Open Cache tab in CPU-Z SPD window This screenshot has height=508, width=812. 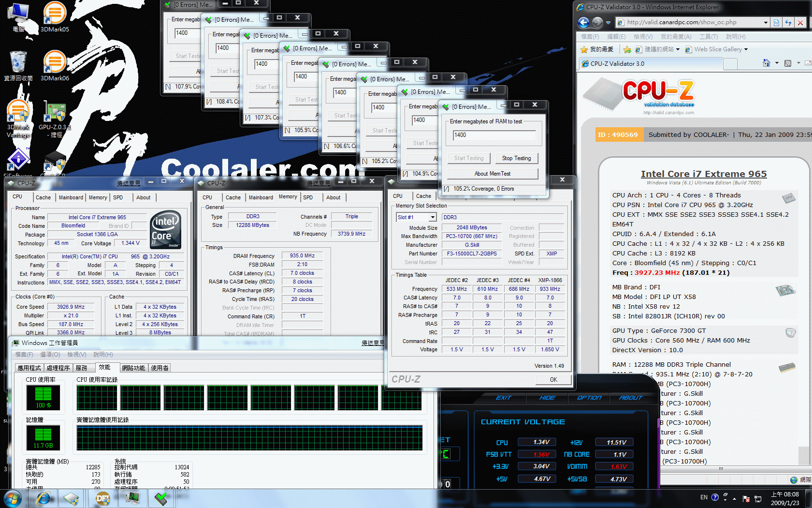(x=423, y=196)
